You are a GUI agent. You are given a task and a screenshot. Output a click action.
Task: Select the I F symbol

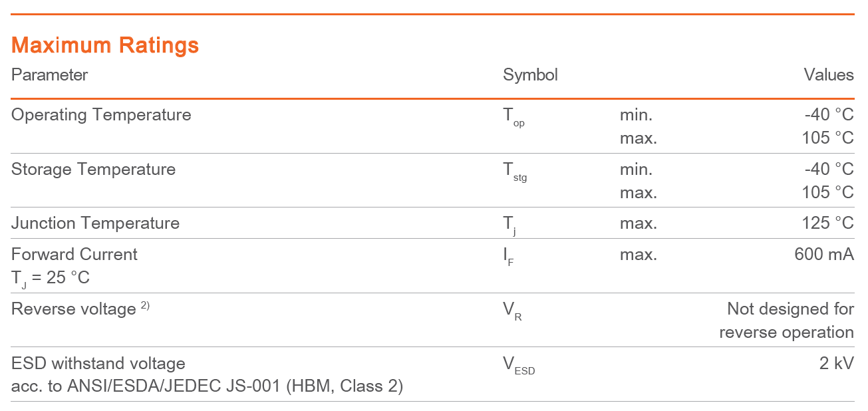coord(509,257)
